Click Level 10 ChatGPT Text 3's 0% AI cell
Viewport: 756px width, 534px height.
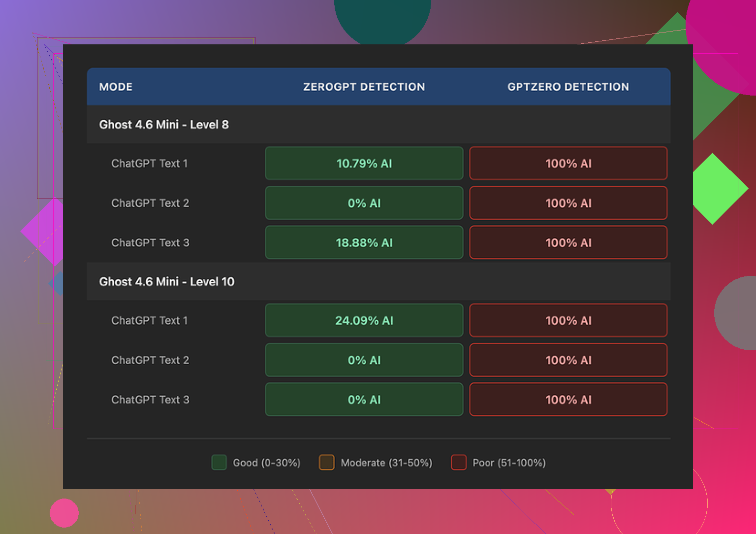click(364, 400)
